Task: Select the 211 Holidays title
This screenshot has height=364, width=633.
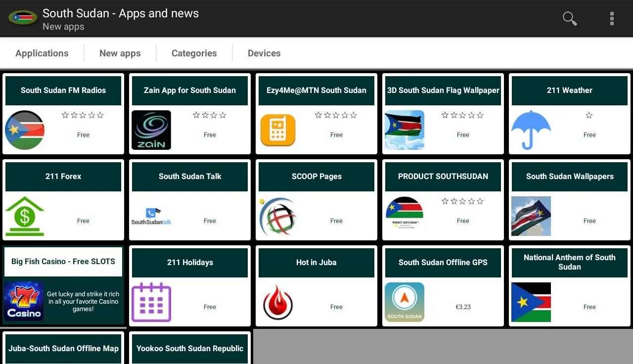Action: click(190, 263)
